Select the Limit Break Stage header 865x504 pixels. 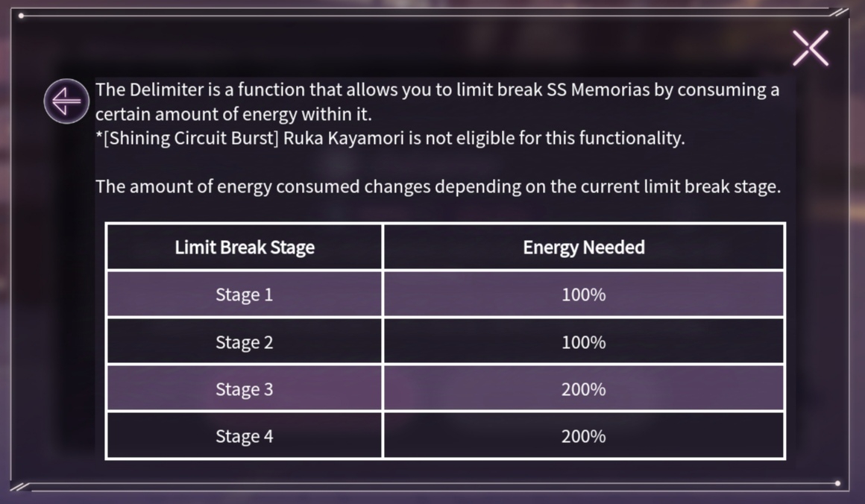(x=245, y=247)
